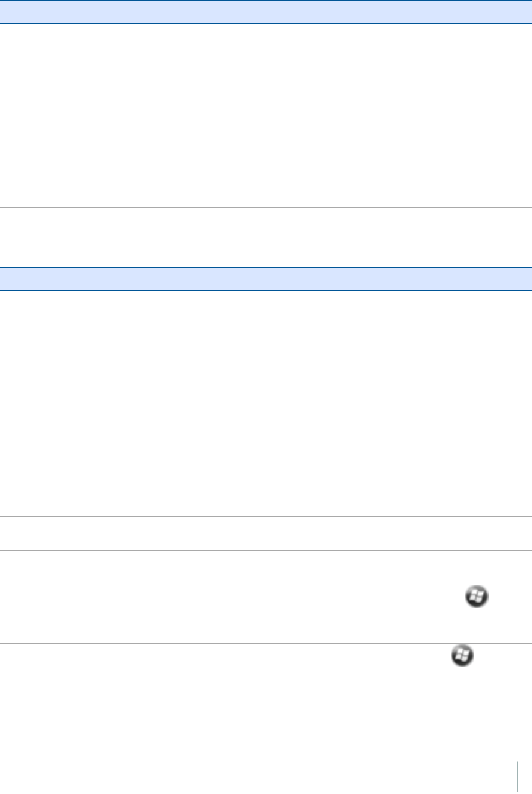Click the tall first row of the upper table
Viewport: 532px width, 794px height.
(266, 83)
